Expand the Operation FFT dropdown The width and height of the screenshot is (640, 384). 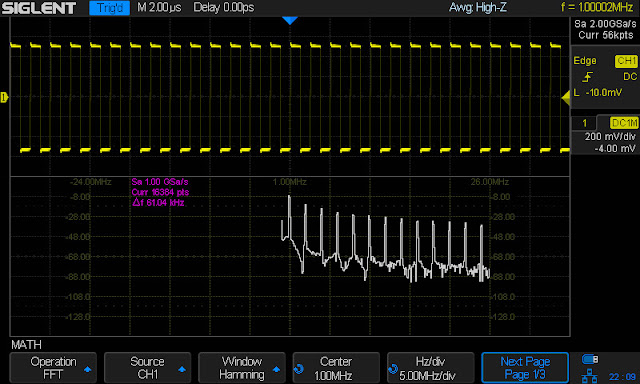(x=53, y=368)
